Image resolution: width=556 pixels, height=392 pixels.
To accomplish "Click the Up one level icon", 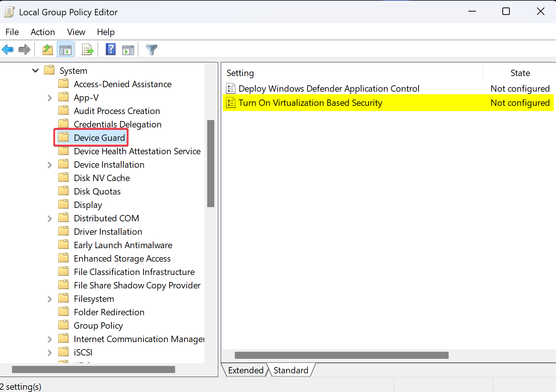I will pyautogui.click(x=47, y=49).
